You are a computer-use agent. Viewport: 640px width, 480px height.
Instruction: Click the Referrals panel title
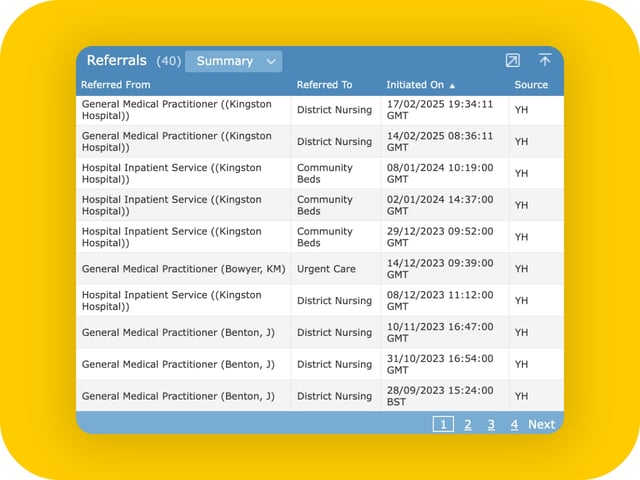pos(116,61)
